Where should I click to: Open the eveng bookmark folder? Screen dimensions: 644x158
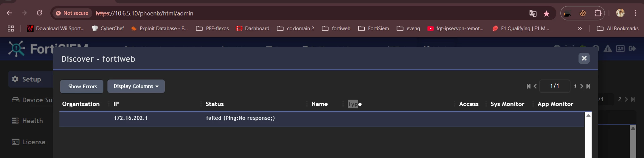408,29
